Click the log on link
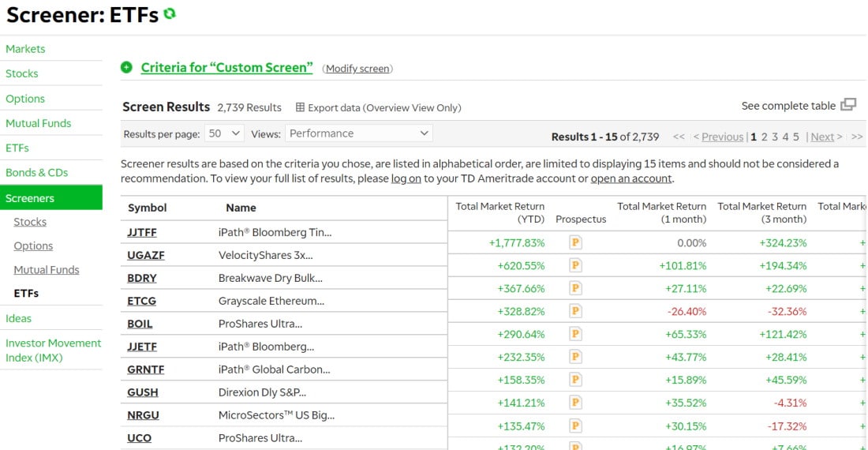This screenshot has height=450, width=868. (406, 178)
